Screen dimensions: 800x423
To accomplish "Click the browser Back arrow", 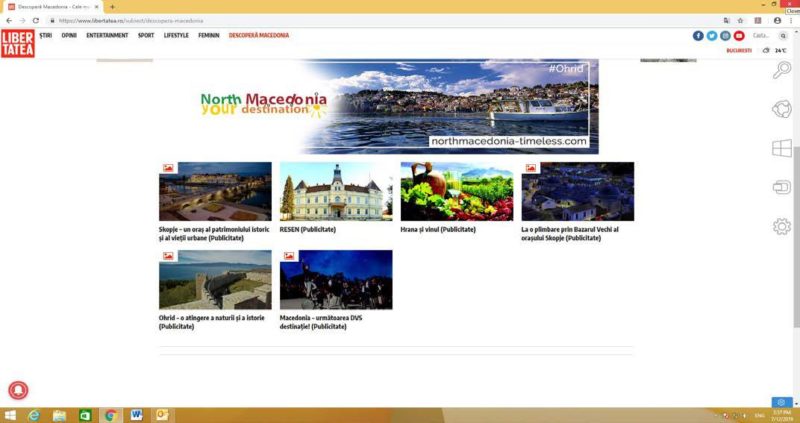I will [x=9, y=20].
